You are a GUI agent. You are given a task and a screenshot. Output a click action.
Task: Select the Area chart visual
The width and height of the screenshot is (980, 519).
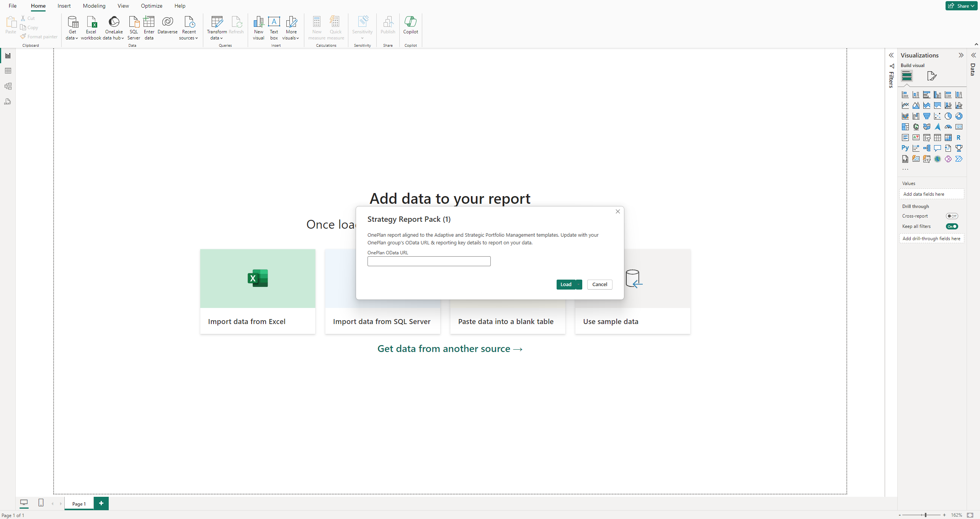point(916,105)
